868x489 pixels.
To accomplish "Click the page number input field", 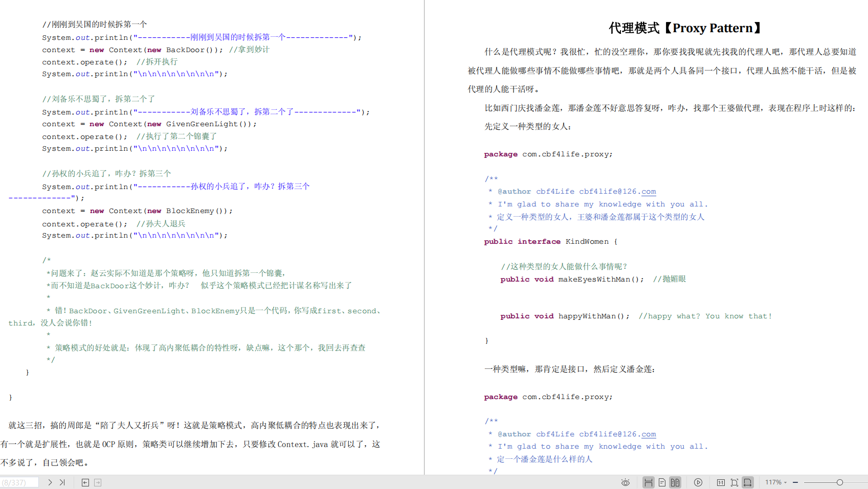I will click(19, 482).
